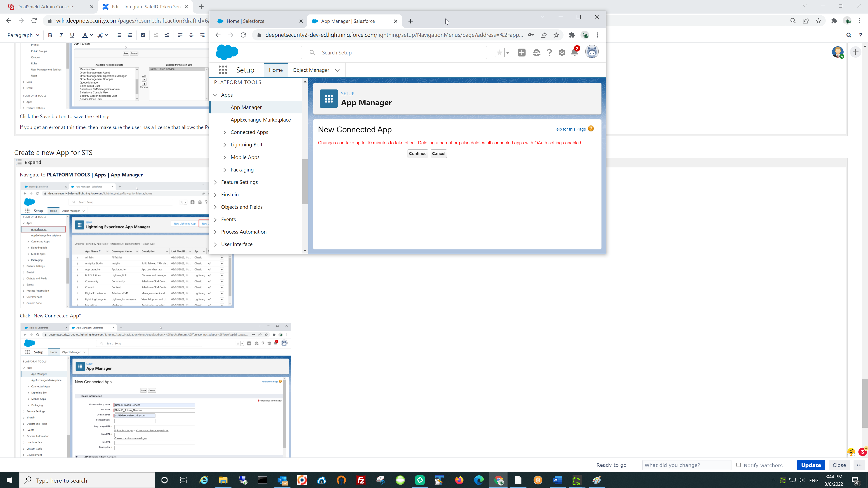Toggle bold formatting in Confluence editor
This screenshot has width=868, height=488.
pyautogui.click(x=50, y=35)
